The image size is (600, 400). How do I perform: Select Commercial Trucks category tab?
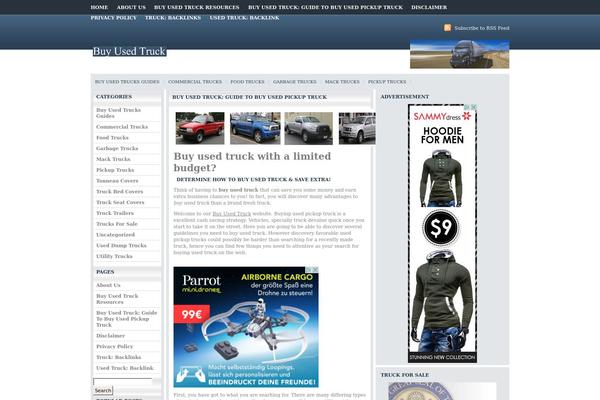pos(195,82)
